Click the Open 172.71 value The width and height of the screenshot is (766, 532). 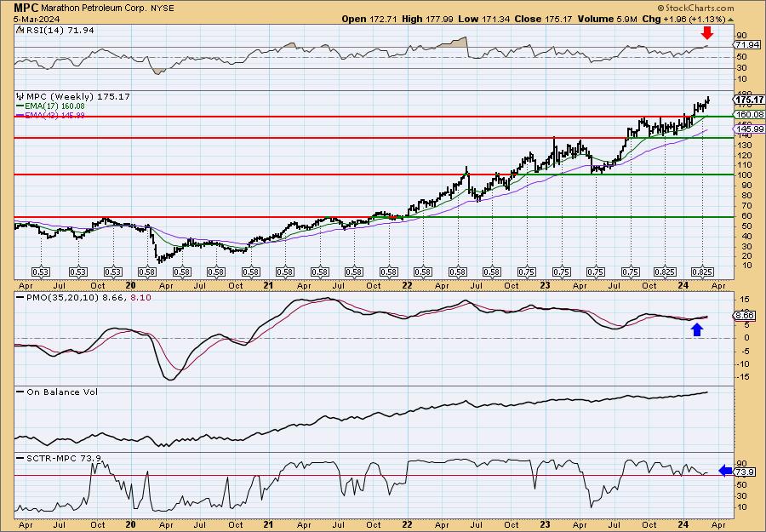(x=369, y=19)
